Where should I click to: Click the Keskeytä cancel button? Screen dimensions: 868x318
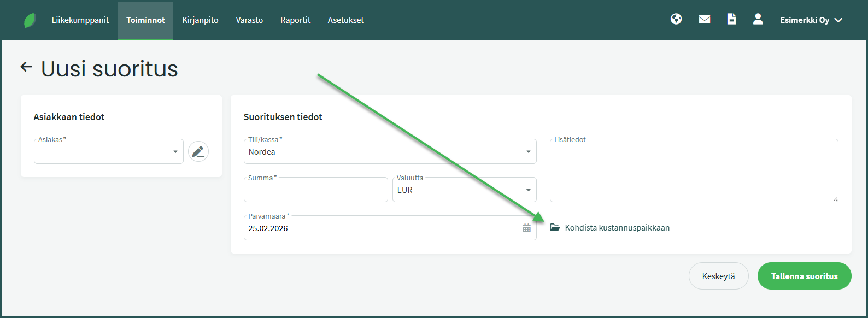point(718,276)
